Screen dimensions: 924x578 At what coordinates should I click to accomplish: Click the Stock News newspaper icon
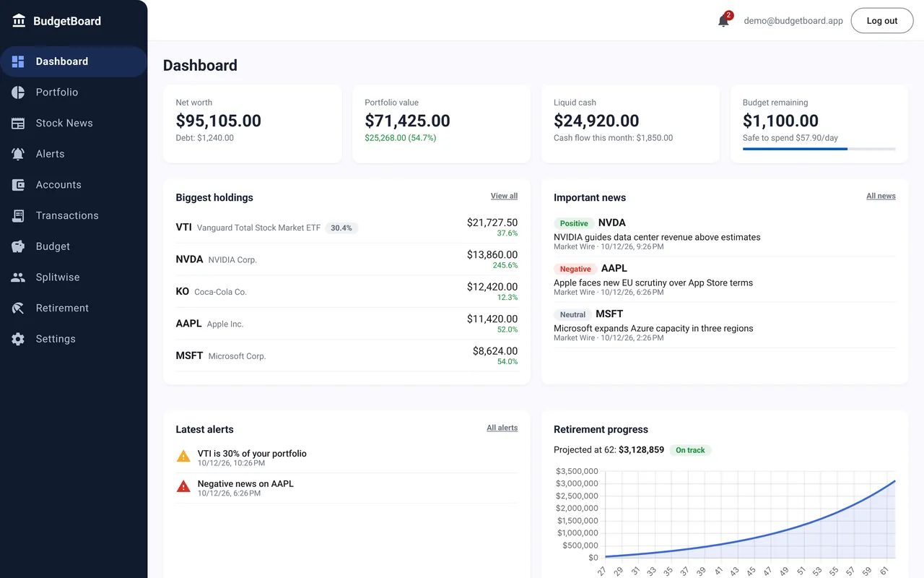(x=18, y=124)
